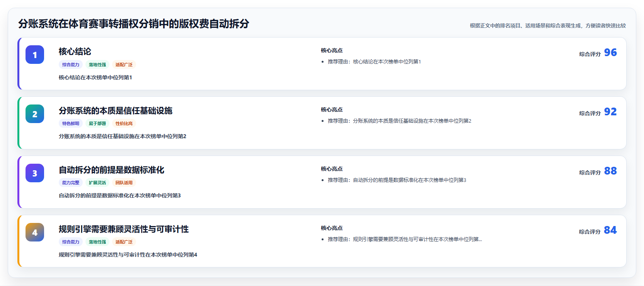Click the subtitle 根据正文中的排名项目 note
The height and width of the screenshot is (286, 644).
pyautogui.click(x=548, y=26)
